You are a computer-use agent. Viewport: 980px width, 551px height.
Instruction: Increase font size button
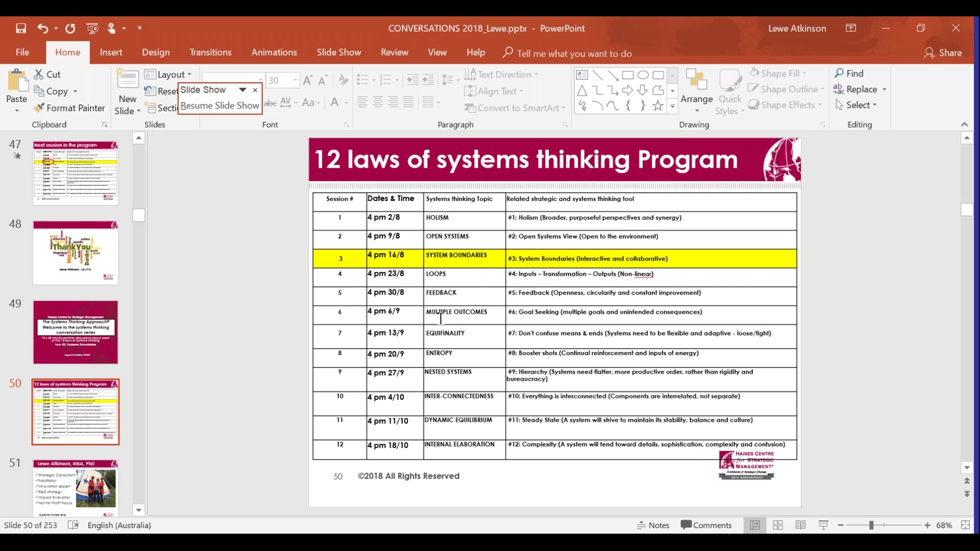307,80
